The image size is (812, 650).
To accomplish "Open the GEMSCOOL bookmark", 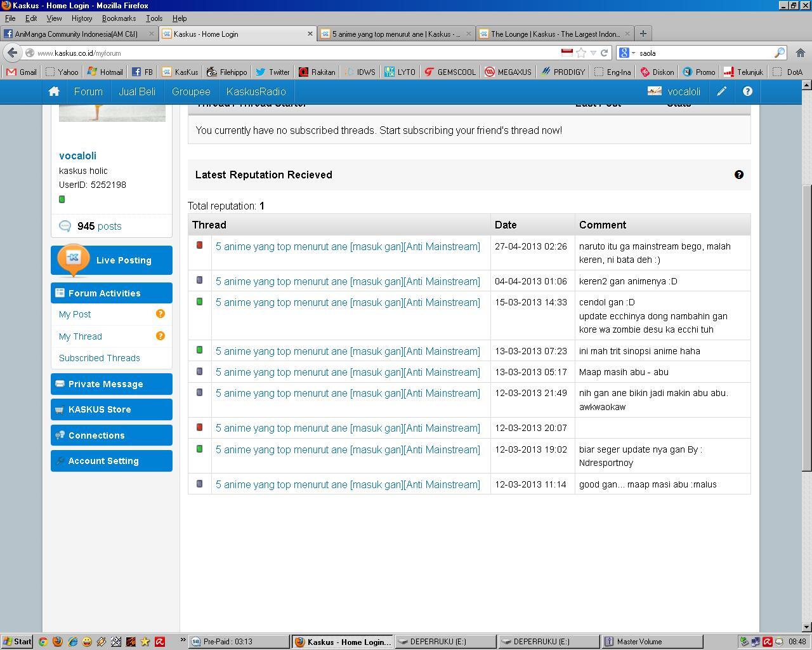I will pyautogui.click(x=450, y=72).
